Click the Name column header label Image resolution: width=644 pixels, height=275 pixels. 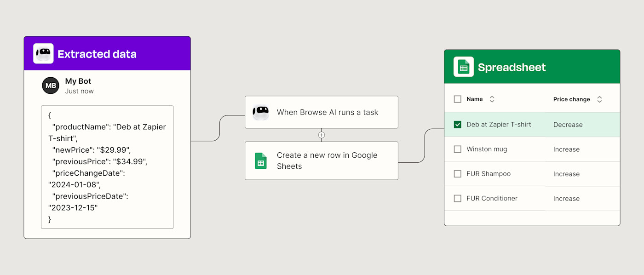[474, 99]
